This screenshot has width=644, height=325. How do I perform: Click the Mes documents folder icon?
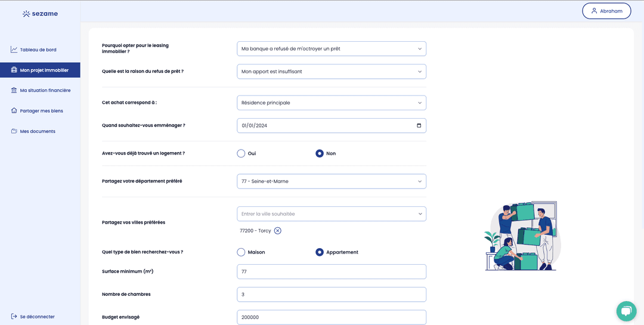pos(14,131)
